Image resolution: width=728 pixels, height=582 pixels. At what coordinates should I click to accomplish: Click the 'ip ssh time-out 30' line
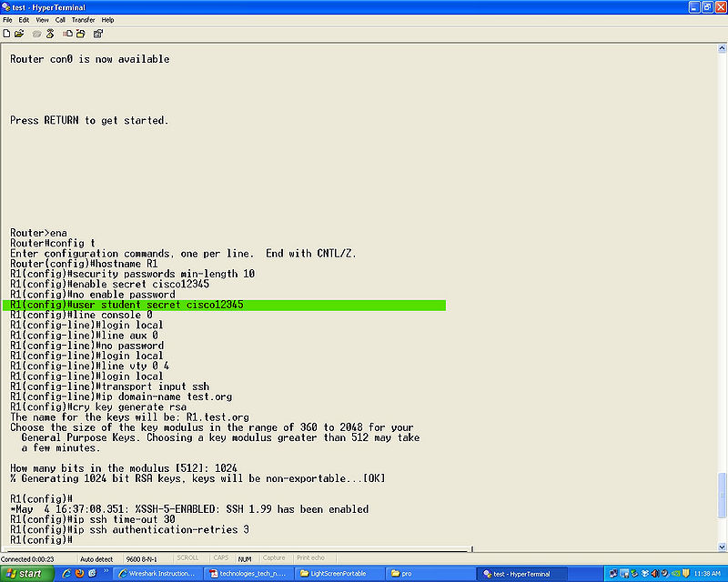coord(93,519)
